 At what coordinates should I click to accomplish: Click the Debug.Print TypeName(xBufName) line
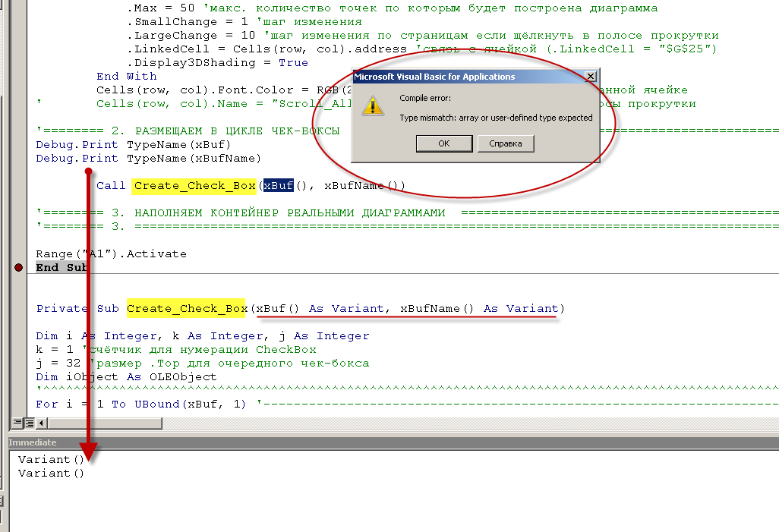pyautogui.click(x=148, y=159)
